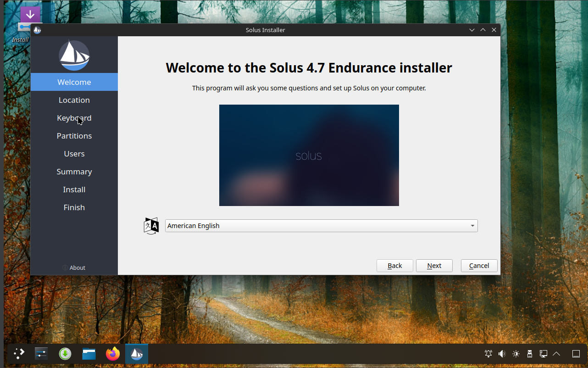Open the network connections tray icon
Image resolution: width=588 pixels, height=368 pixels.
pos(544,354)
